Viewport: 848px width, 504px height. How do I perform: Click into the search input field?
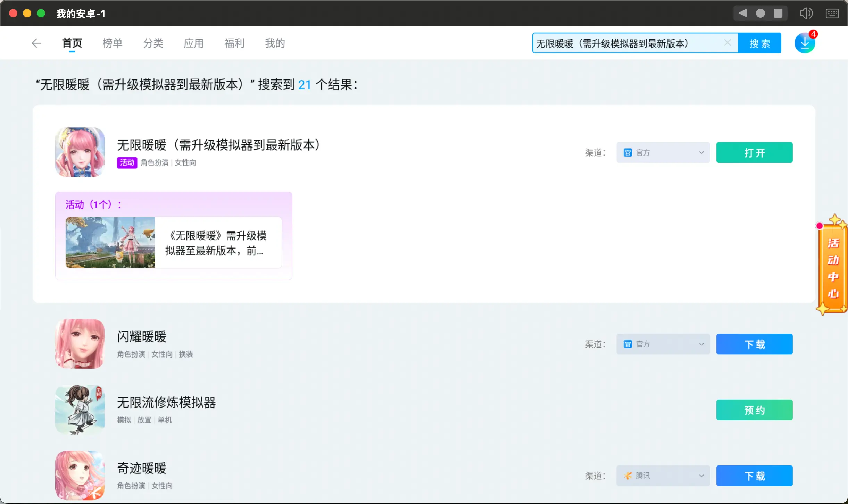click(625, 43)
